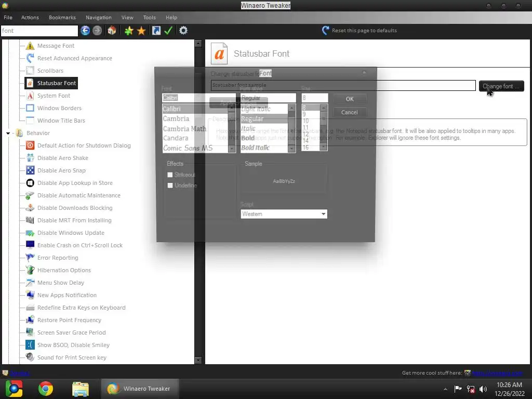The width and height of the screenshot is (532, 399).
Task: Open Chrome from the taskbar
Action: [46, 389]
